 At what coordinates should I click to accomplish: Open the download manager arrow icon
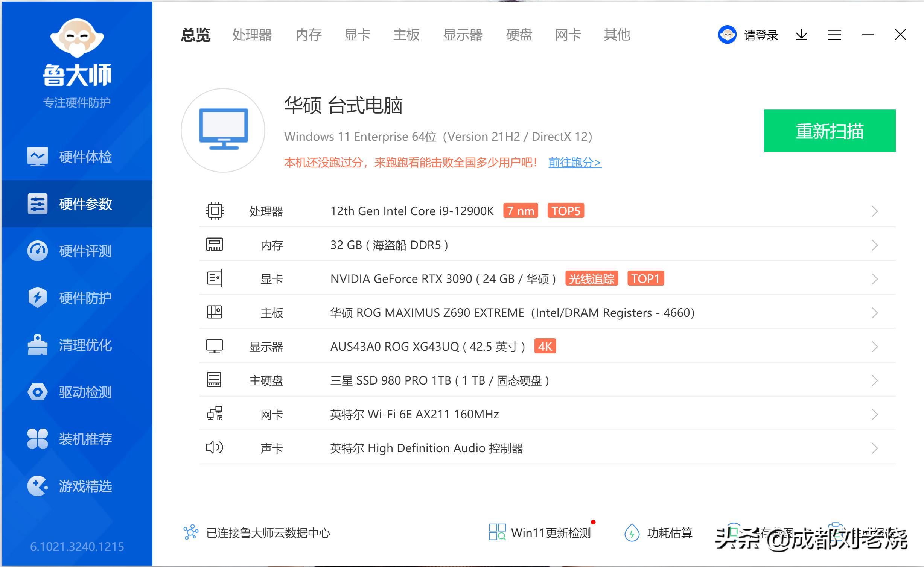pos(802,35)
